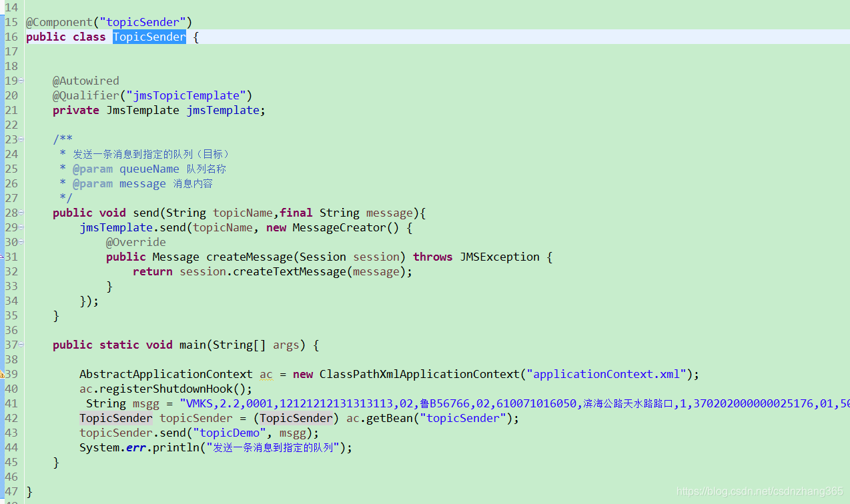Viewport: 850px width, 504px height.
Task: Click the "topicSender" string on line 15
Action: pyautogui.click(x=143, y=22)
